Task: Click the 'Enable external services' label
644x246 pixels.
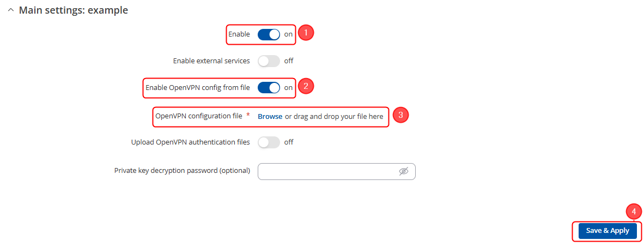Action: (211, 61)
